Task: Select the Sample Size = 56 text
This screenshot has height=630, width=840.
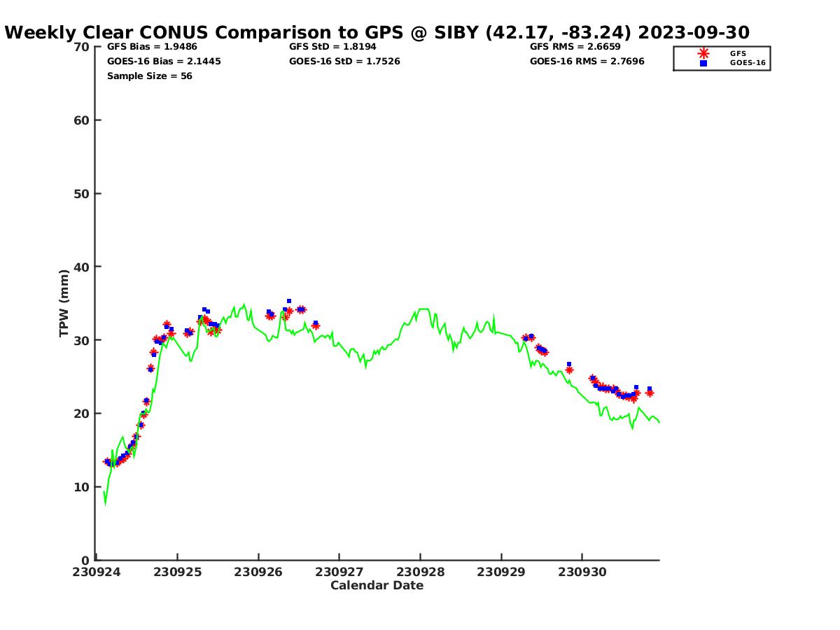Action: [150, 76]
